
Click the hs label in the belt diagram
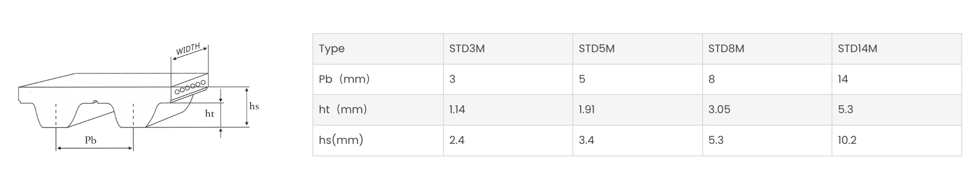click(254, 106)
